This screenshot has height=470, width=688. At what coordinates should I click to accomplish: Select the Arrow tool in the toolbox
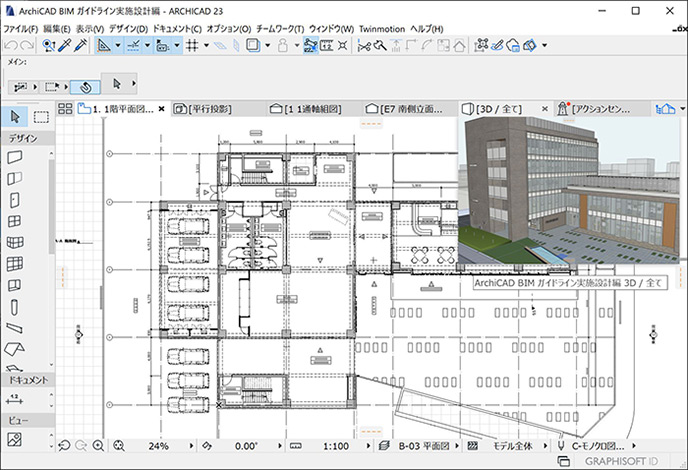pos(15,117)
